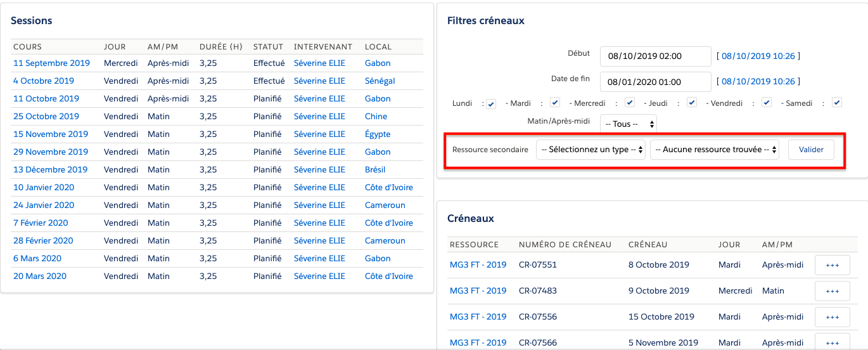
Task: Expand the 'Sélectionnez un type' dropdown
Action: tap(590, 150)
